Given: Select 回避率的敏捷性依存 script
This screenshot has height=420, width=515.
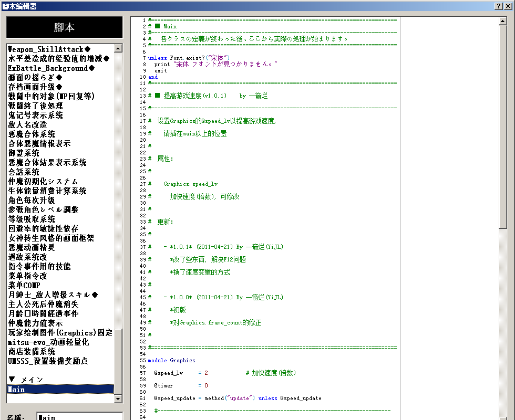Looking at the screenshot, I should [x=60, y=229].
